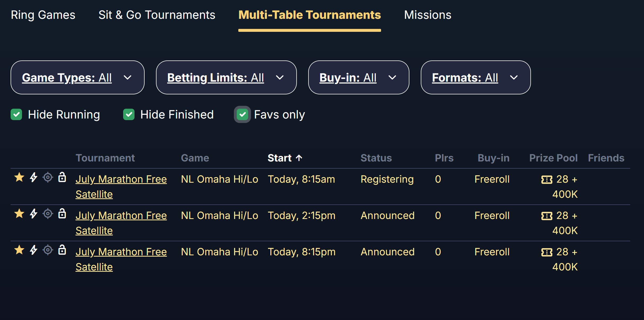Unfavorite the 8:15am tournament star icon

point(19,177)
